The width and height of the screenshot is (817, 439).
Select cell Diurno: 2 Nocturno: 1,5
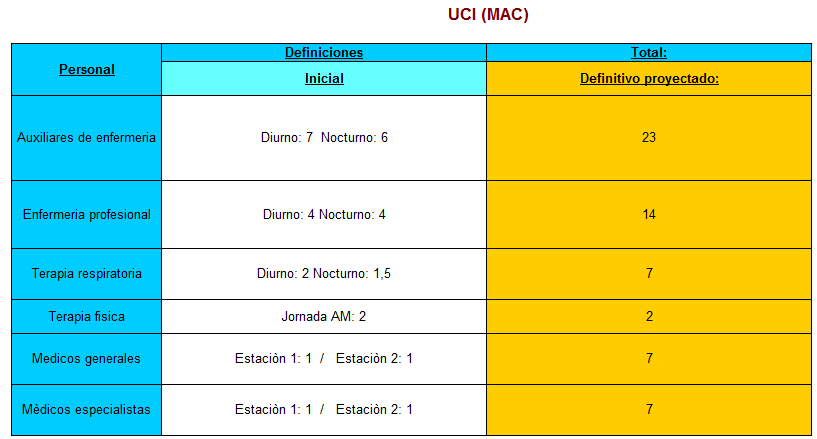click(x=324, y=273)
